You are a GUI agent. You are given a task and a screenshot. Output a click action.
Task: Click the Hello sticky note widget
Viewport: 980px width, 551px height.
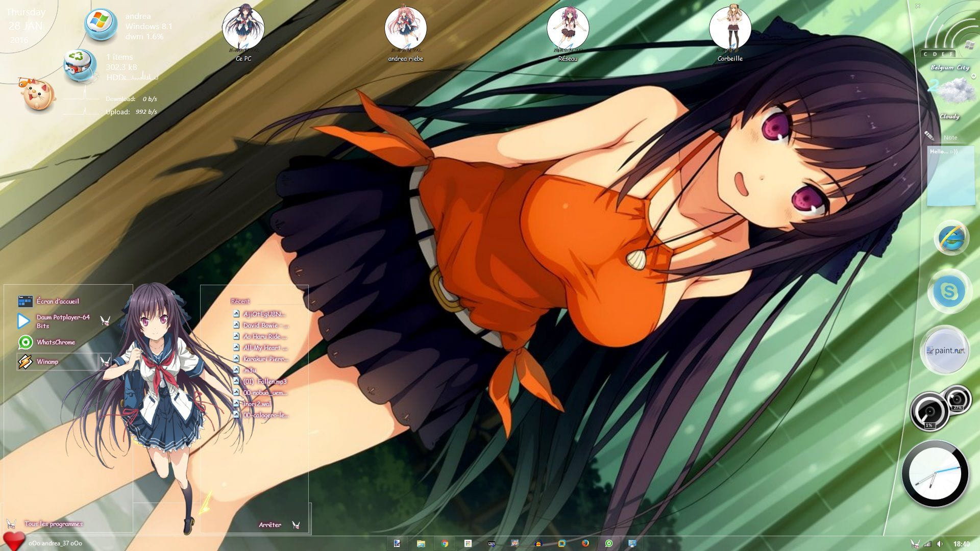tap(950, 176)
